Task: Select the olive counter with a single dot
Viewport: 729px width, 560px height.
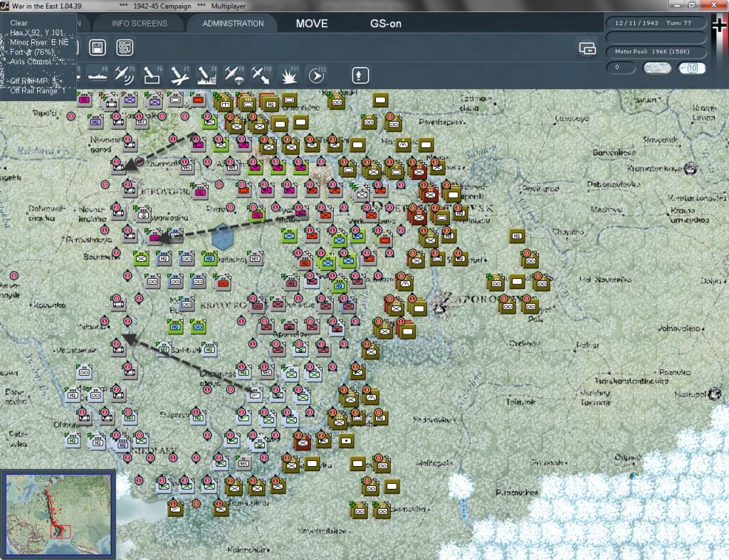Action: coord(346,440)
